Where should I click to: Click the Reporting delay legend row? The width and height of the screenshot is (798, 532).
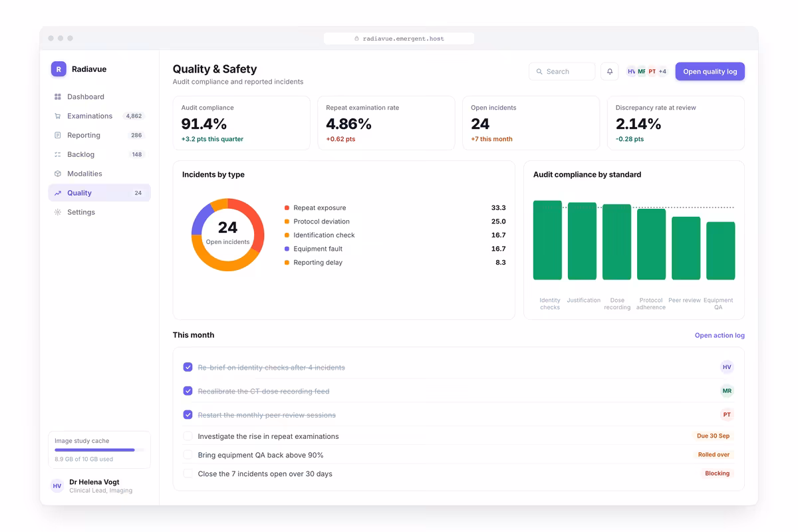click(395, 263)
